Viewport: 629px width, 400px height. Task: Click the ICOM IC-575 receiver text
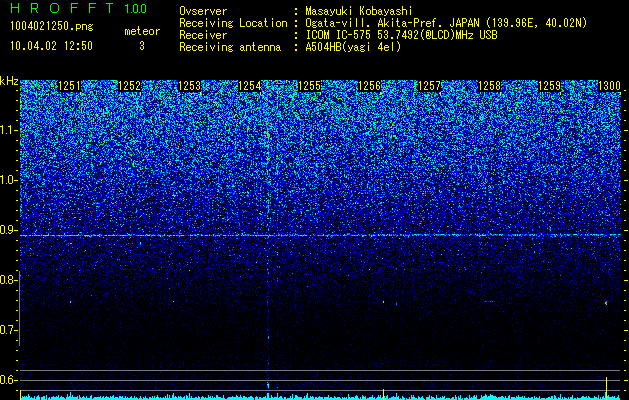click(x=401, y=35)
